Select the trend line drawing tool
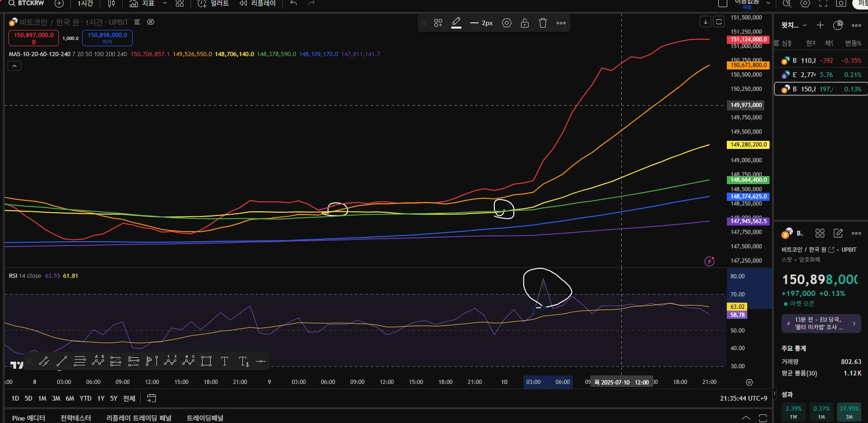This screenshot has height=423, width=868. 62,361
